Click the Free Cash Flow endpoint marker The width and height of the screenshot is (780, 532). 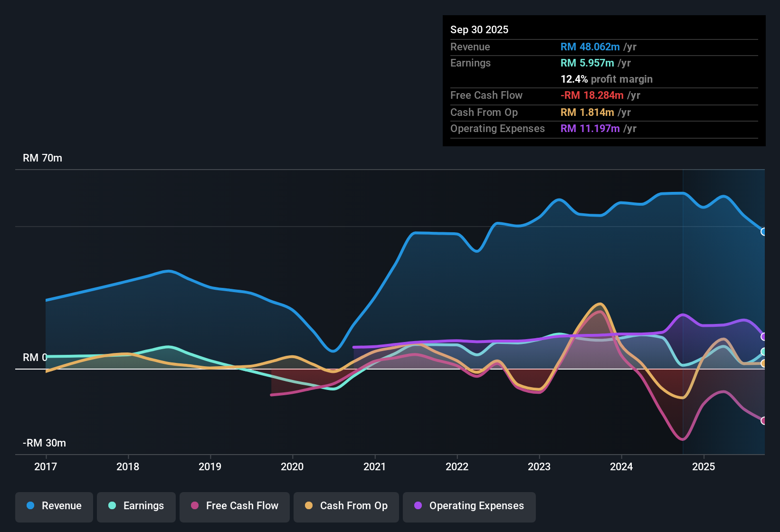click(764, 420)
